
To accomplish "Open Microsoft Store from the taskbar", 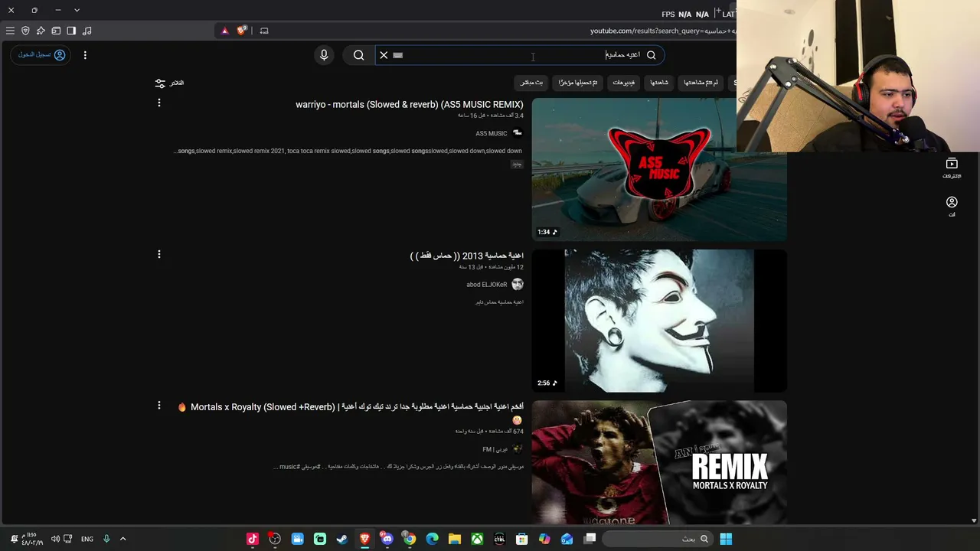I will (x=521, y=539).
